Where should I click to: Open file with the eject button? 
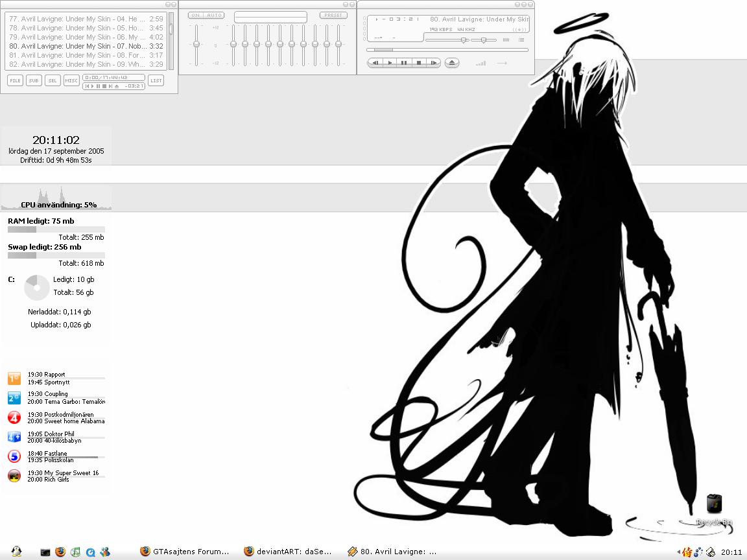point(451,63)
